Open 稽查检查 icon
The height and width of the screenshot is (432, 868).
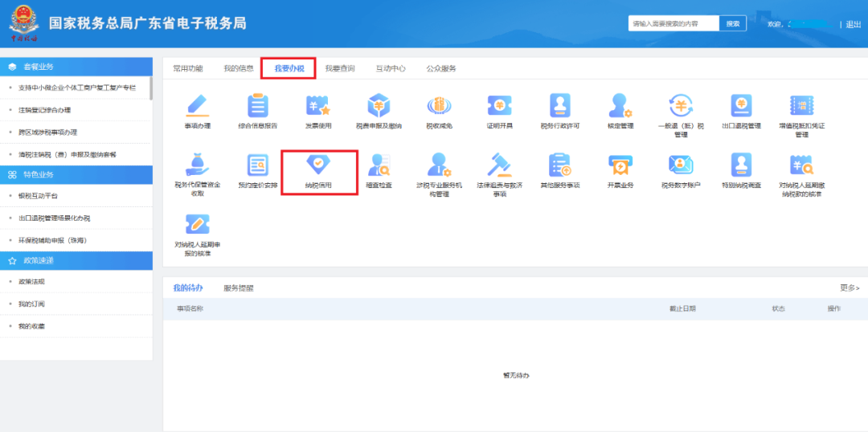point(379,165)
